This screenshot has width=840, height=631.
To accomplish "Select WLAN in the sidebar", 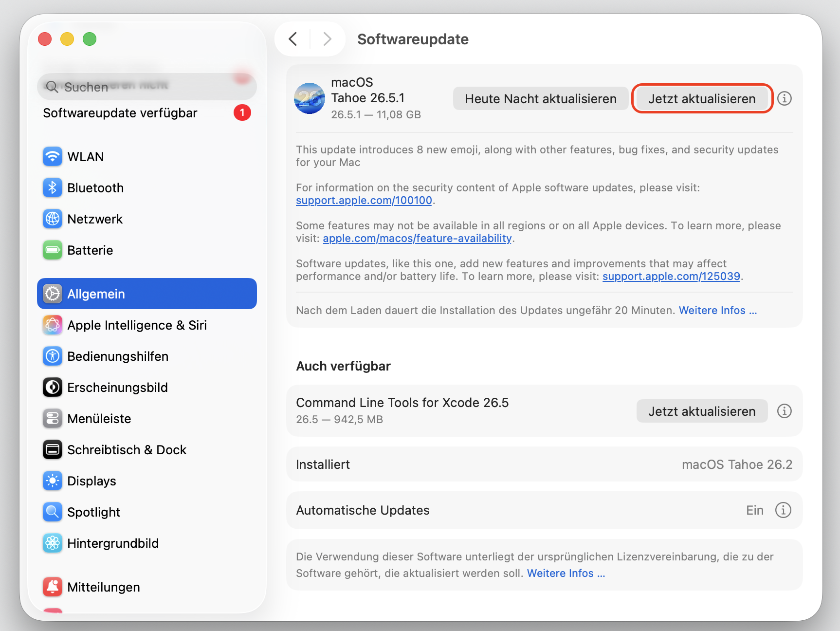I will tap(147, 157).
